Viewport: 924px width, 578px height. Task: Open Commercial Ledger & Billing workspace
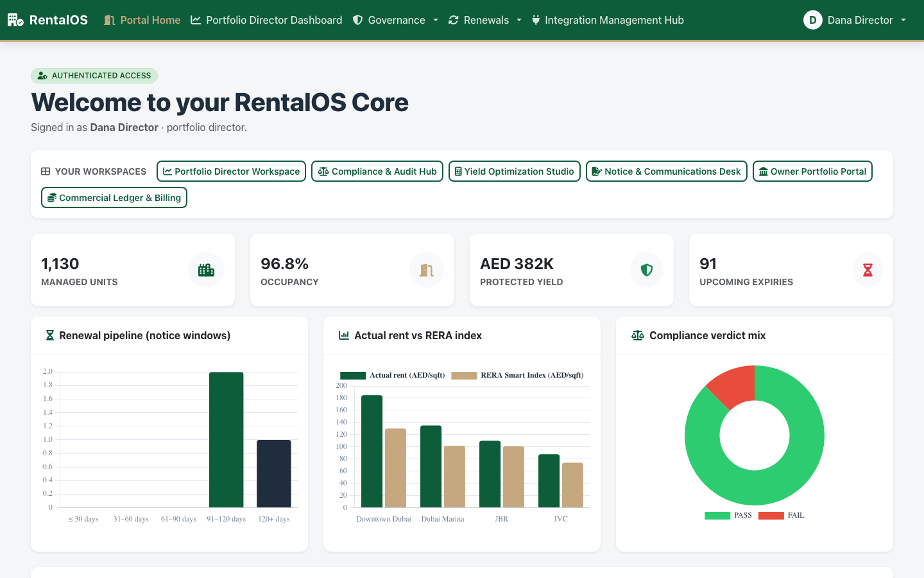pyautogui.click(x=114, y=198)
